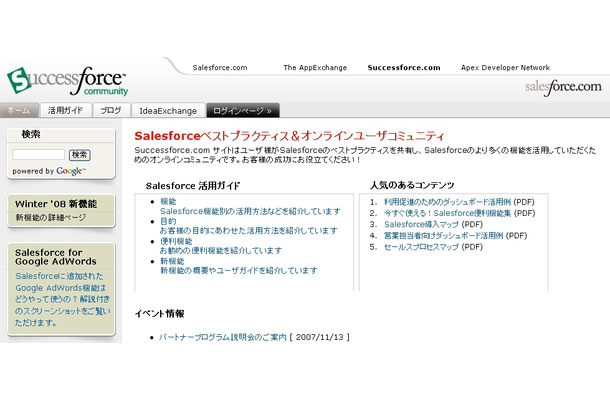This screenshot has width=610, height=400.
Task: Open the Winter '08 新機能 panel heading
Action: [56, 204]
